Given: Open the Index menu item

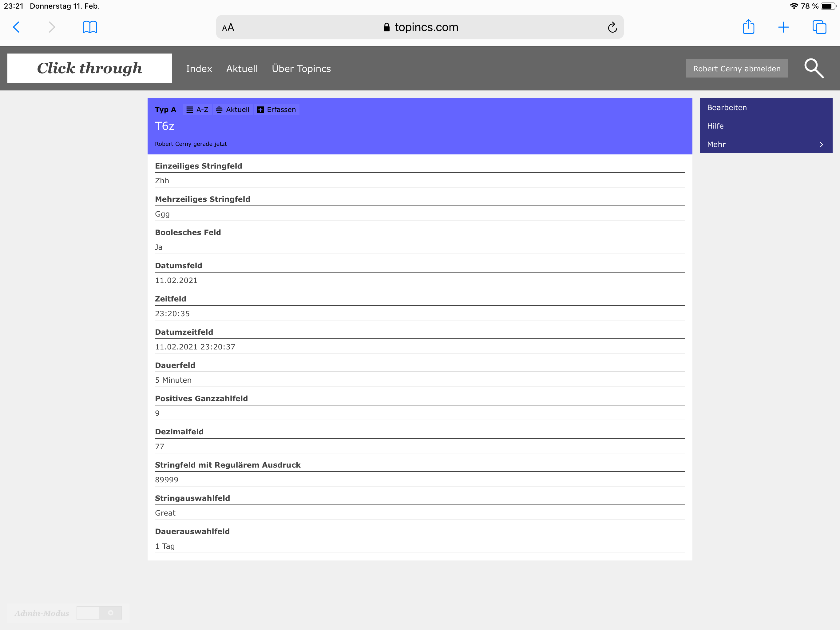Looking at the screenshot, I should pyautogui.click(x=199, y=69).
